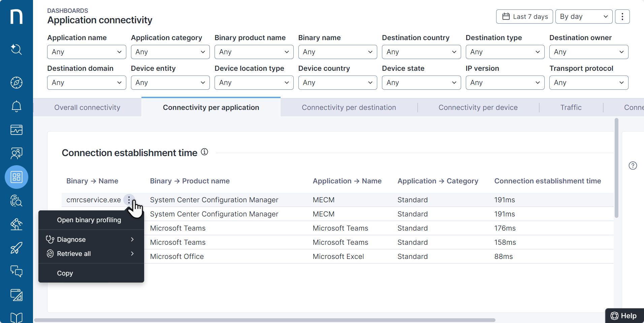This screenshot has height=323, width=644.
Task: Sort by Connection establishment time column header
Action: coord(547,181)
